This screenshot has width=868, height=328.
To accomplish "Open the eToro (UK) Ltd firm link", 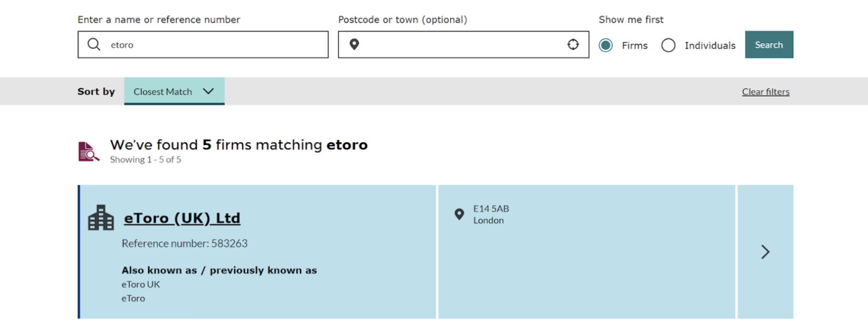I will click(182, 218).
